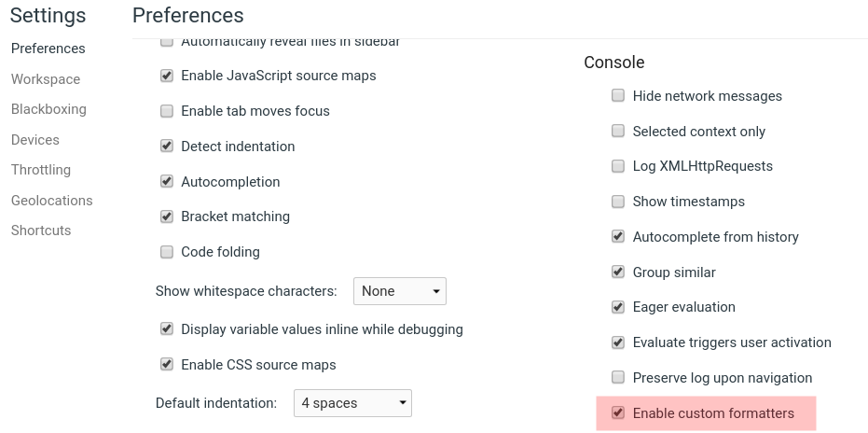Screen dimensions: 868x433
Task: Open the Shortcuts section
Action: coord(41,230)
